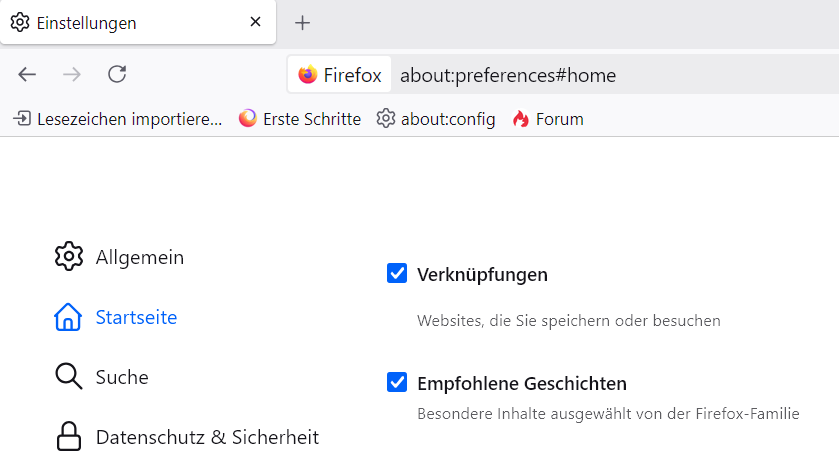Switch to the Suche settings category
This screenshot has height=454, width=839.
click(122, 377)
